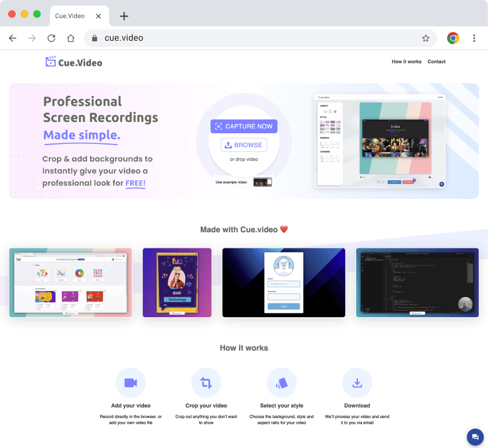
Task: Click the Crop your video icon
Action: 206,383
